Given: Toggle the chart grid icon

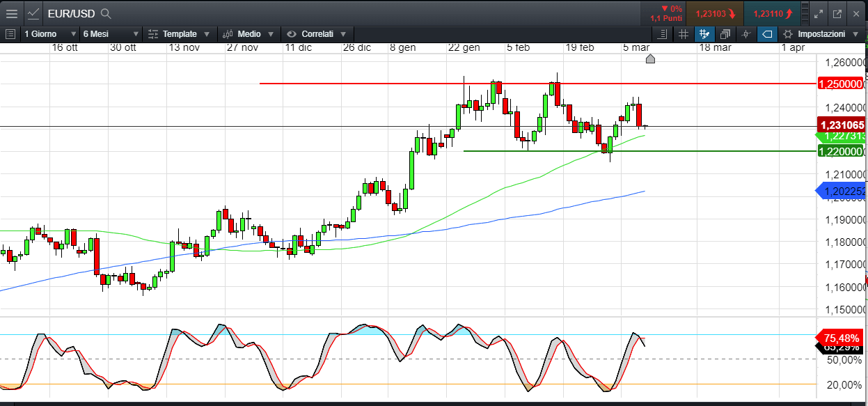Looking at the screenshot, I should point(684,33).
